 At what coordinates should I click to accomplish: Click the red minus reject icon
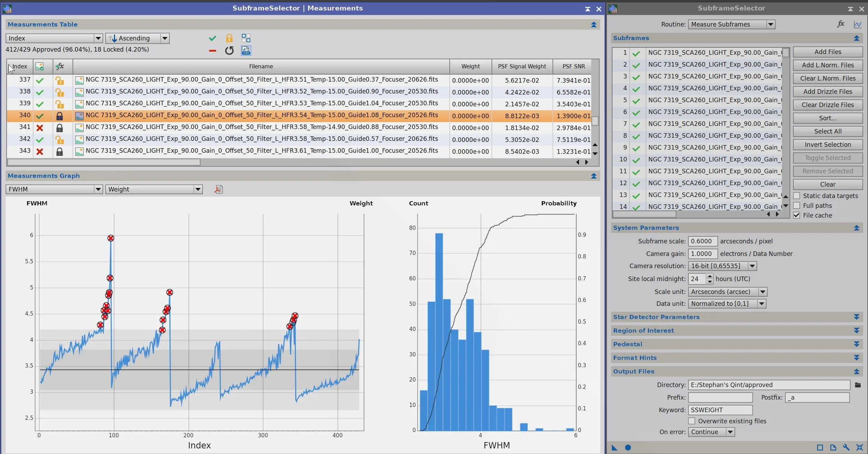[212, 51]
